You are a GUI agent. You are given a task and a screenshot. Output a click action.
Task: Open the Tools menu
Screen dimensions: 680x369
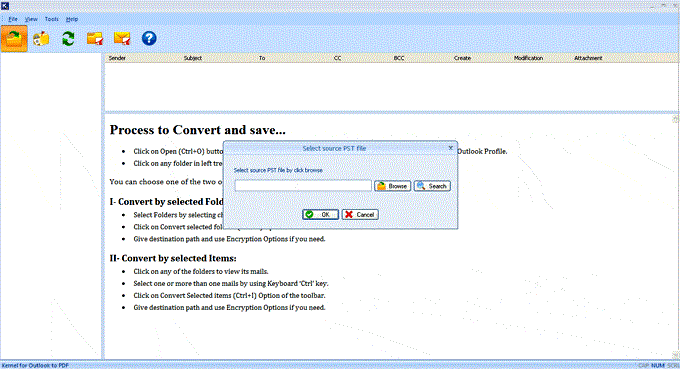pos(51,19)
